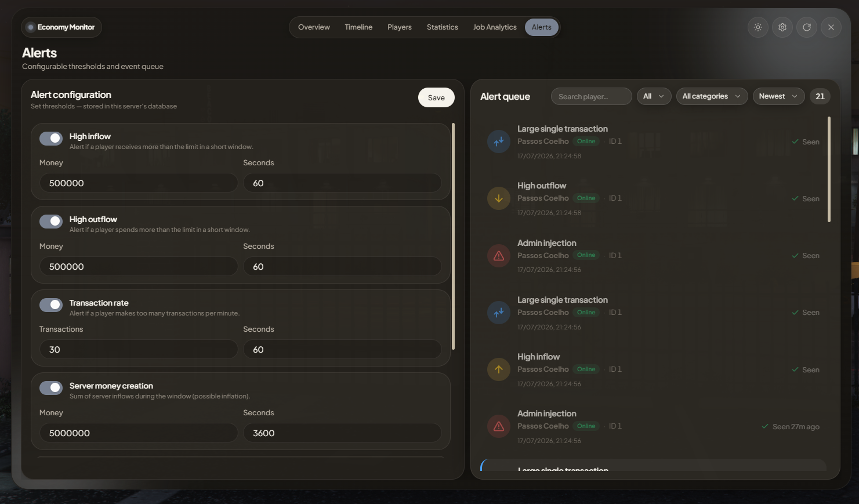
Task: Click second Large single transaction arrows icon
Action: (x=498, y=313)
